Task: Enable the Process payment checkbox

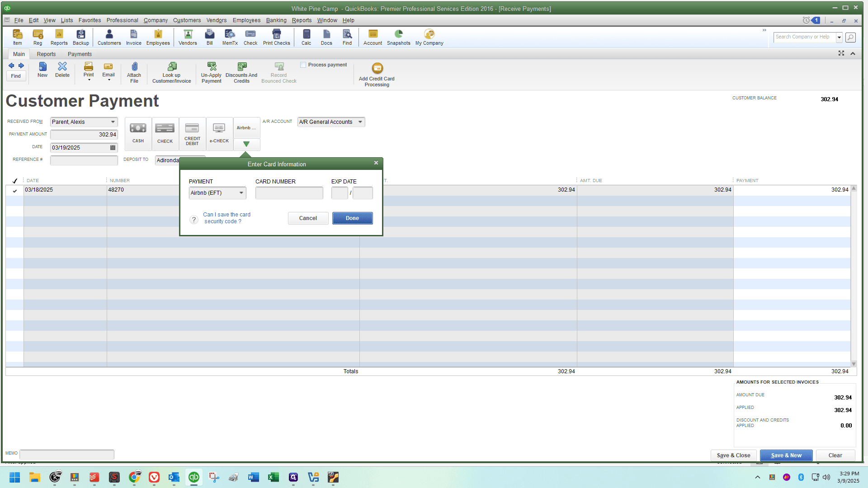Action: pyautogui.click(x=303, y=65)
